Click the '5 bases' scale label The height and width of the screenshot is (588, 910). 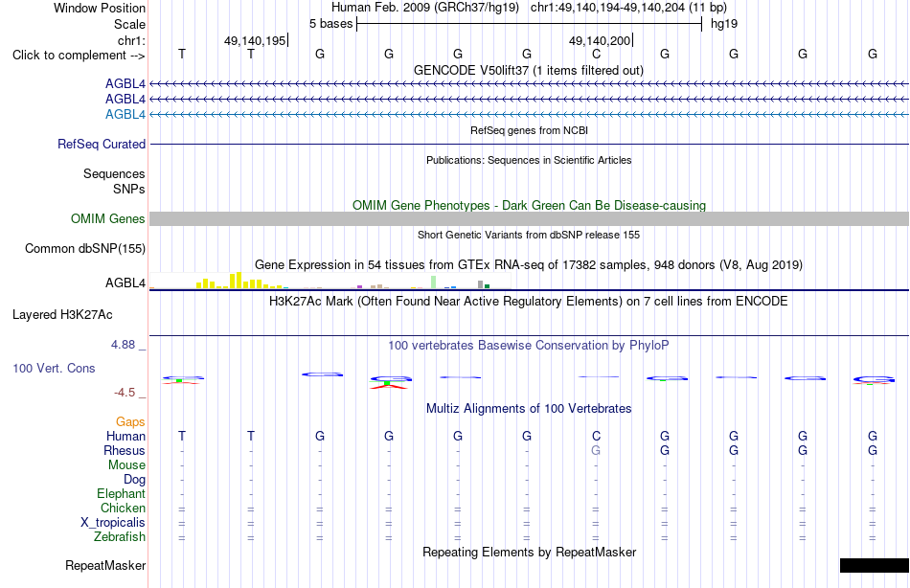click(x=330, y=24)
